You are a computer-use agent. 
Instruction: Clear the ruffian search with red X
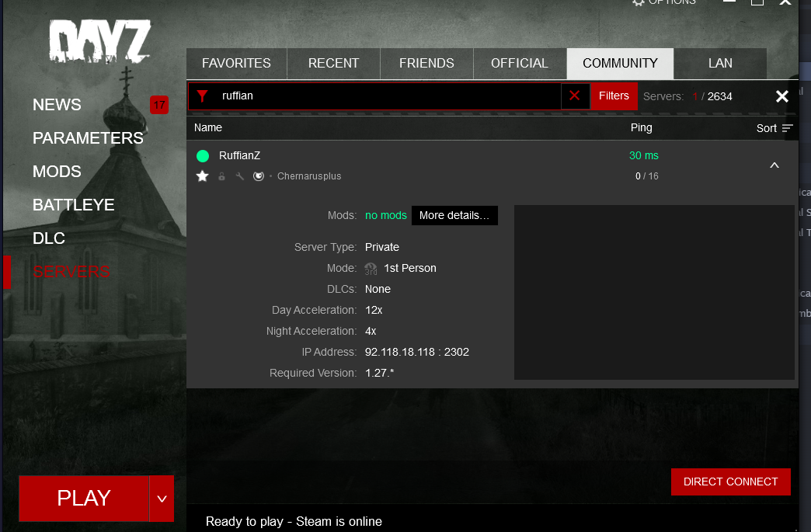[575, 96]
